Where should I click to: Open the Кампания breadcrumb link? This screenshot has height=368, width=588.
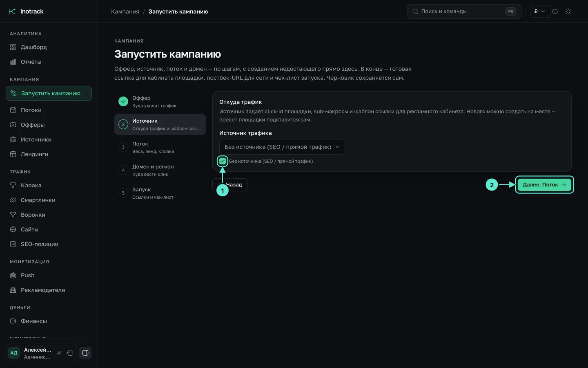pos(125,11)
